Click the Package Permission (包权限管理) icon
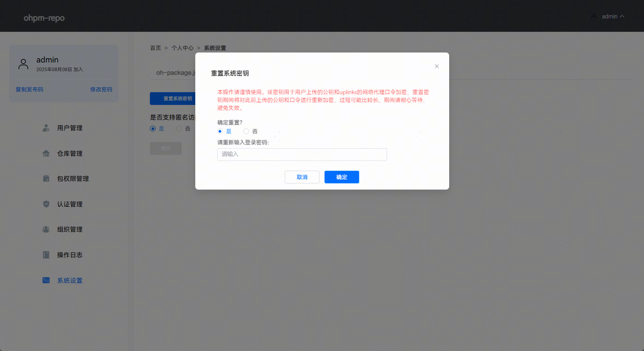The height and width of the screenshot is (351, 644). click(x=46, y=179)
